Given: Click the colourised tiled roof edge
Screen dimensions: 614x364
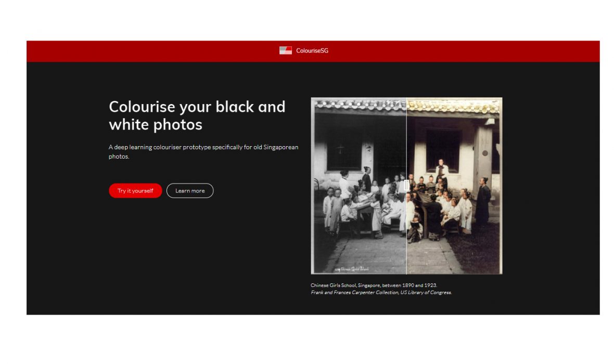Looking at the screenshot, I should tap(454, 105).
